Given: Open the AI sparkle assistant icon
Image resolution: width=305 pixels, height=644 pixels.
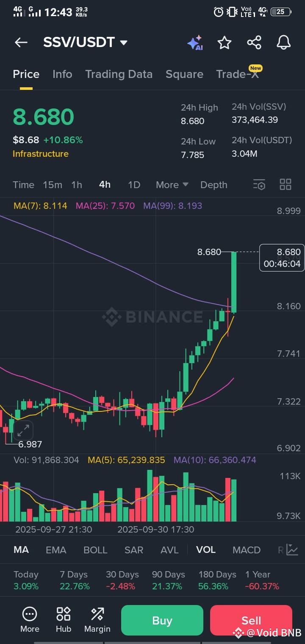Looking at the screenshot, I should 195,43.
